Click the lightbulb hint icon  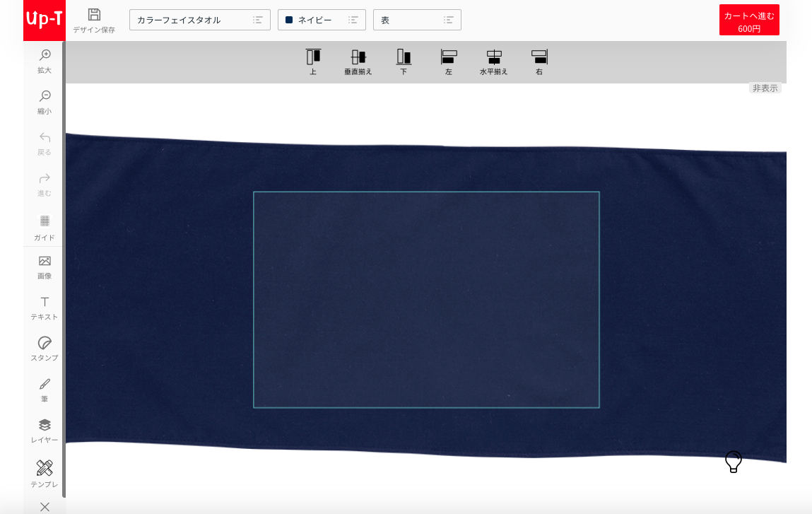734,462
